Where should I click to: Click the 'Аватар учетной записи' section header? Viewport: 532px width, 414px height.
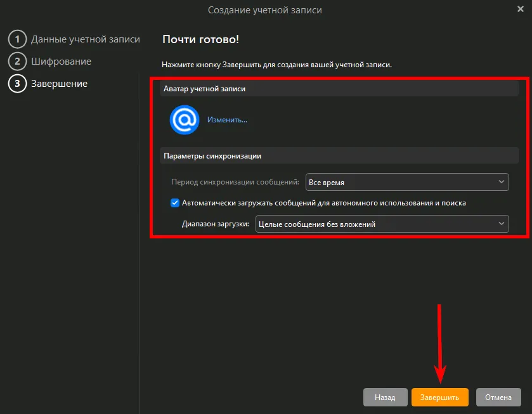pos(204,89)
